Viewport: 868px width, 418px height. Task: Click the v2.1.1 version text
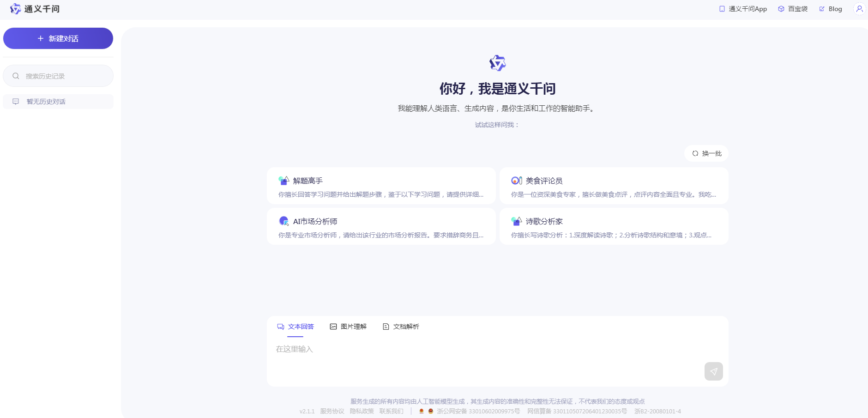[307, 411]
